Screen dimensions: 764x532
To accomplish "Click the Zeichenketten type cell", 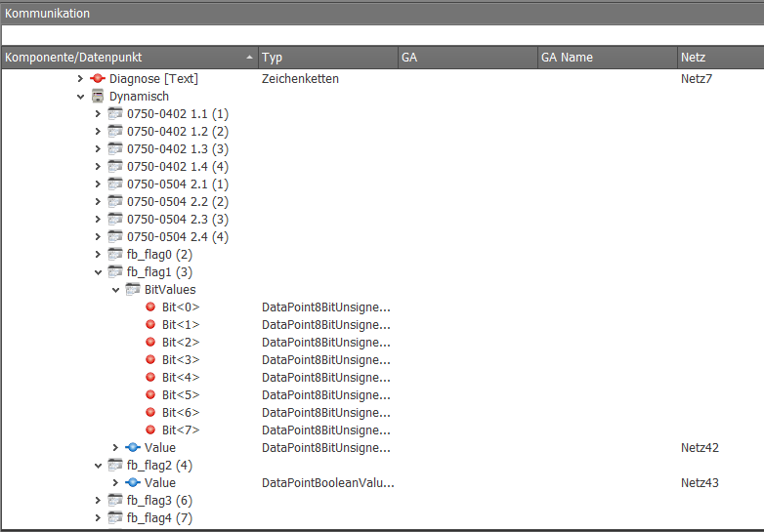I will tap(300, 78).
